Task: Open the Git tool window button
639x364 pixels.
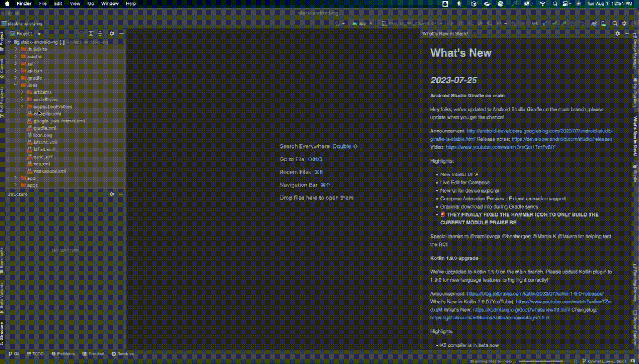Action: point(14,354)
